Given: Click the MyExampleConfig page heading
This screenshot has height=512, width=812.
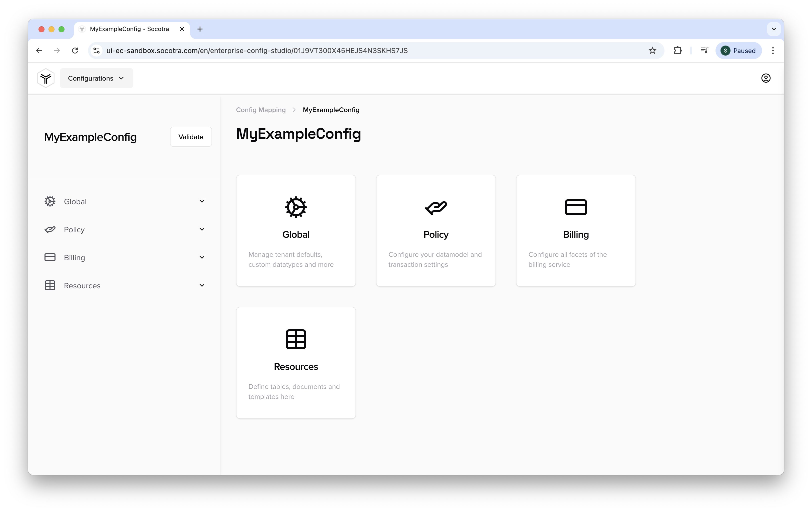Looking at the screenshot, I should (298, 134).
